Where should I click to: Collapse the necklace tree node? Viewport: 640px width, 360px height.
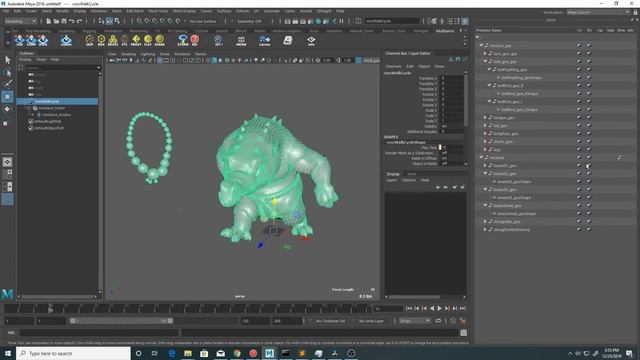[481, 158]
